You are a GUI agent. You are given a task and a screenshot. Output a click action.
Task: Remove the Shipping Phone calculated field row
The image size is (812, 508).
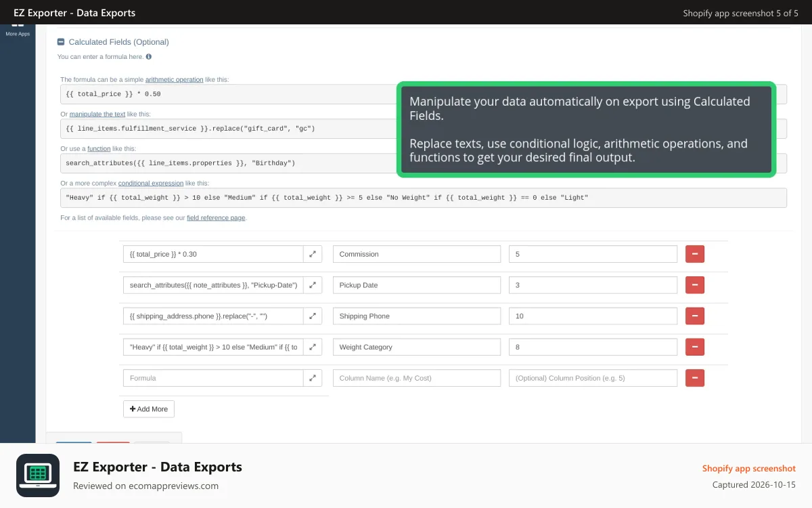tap(695, 316)
